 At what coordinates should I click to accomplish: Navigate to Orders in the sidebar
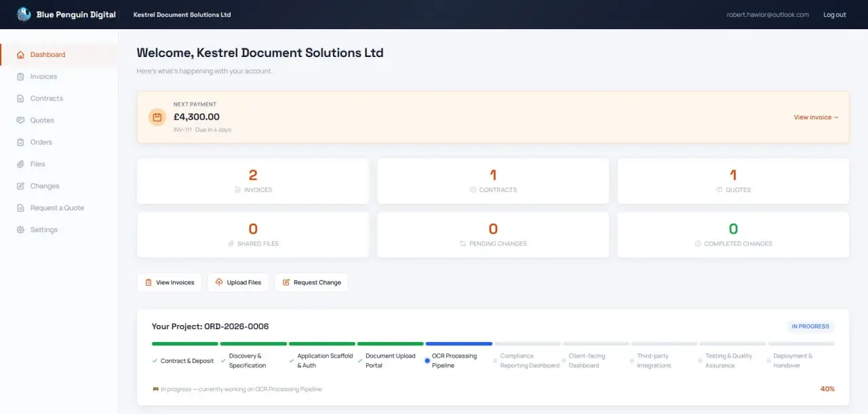pos(59,142)
